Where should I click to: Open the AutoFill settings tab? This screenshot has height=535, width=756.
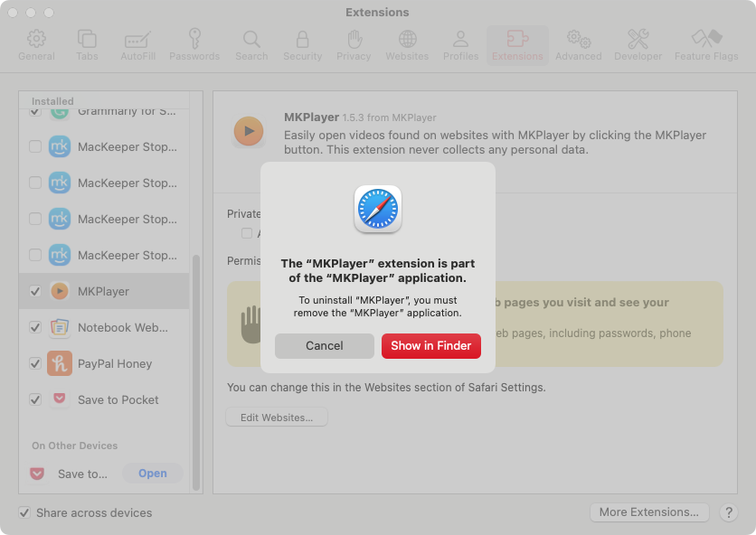(137, 45)
